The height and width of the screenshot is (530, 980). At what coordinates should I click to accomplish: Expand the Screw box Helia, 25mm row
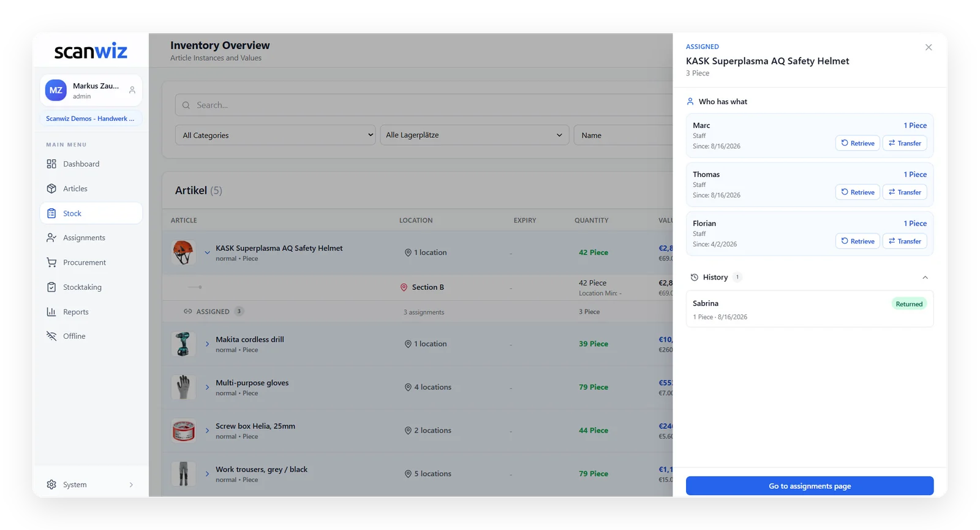click(x=207, y=431)
